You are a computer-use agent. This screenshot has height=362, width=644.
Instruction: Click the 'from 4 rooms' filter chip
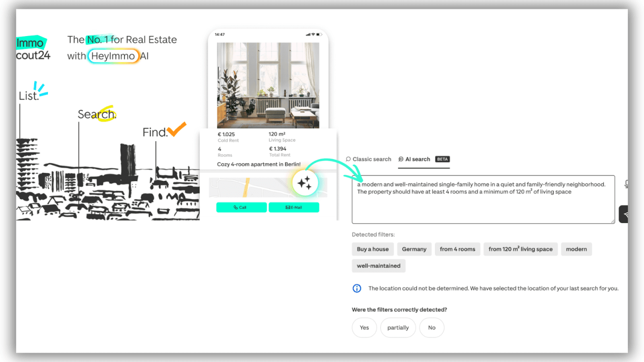pos(457,249)
